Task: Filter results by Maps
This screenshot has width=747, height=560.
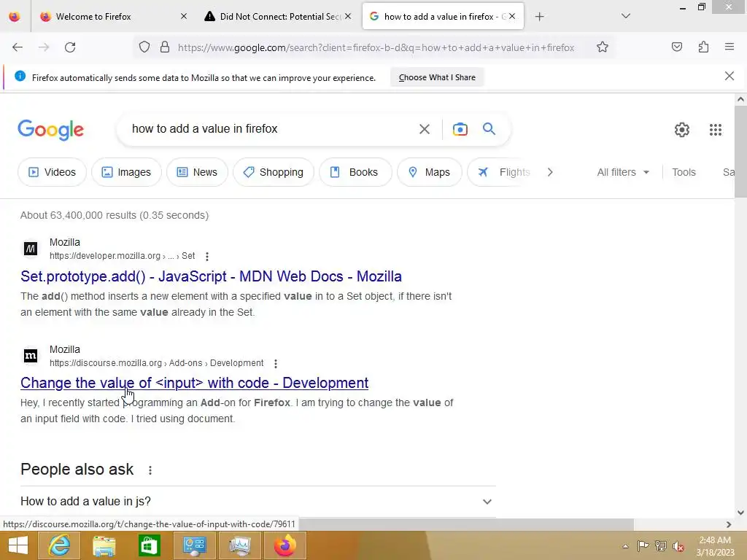Action: (430, 172)
